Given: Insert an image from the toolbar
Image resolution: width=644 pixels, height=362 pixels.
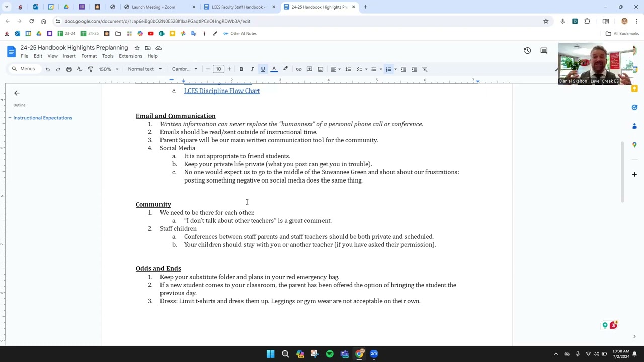Looking at the screenshot, I should point(320,69).
